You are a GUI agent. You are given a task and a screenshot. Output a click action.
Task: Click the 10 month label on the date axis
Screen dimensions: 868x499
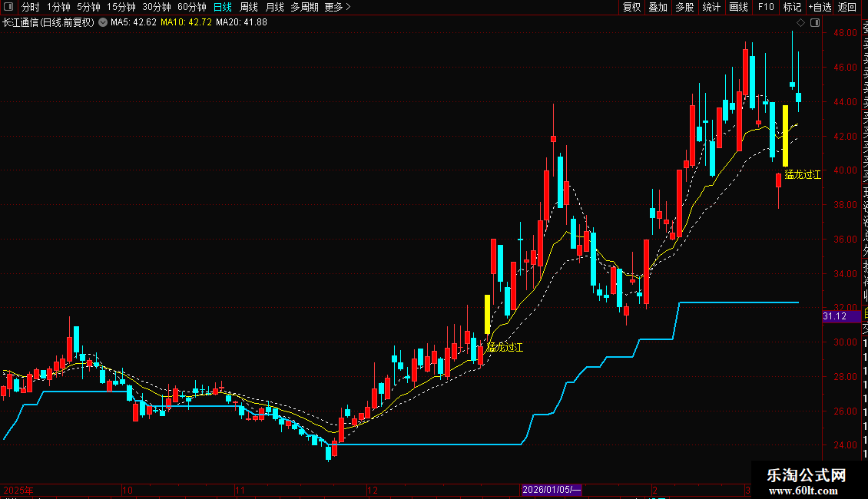(128, 490)
